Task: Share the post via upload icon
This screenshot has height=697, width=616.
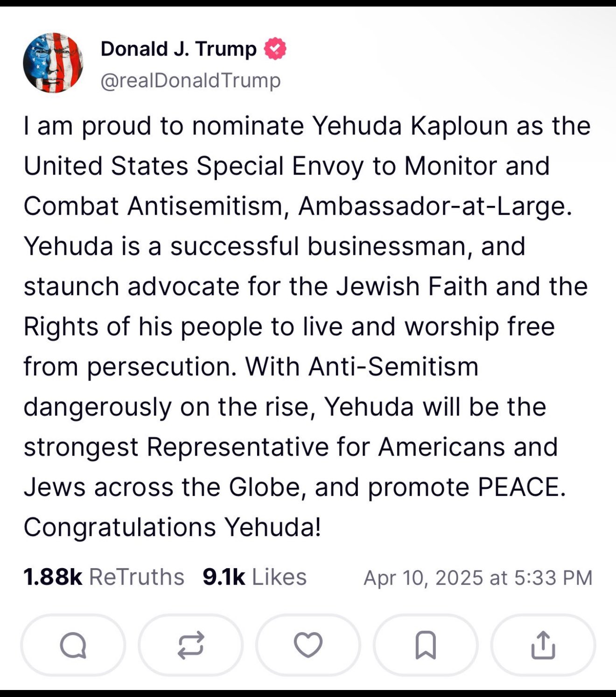Action: coord(543,645)
